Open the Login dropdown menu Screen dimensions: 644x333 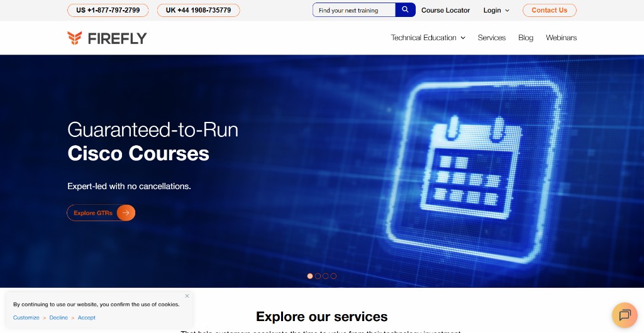tap(496, 10)
